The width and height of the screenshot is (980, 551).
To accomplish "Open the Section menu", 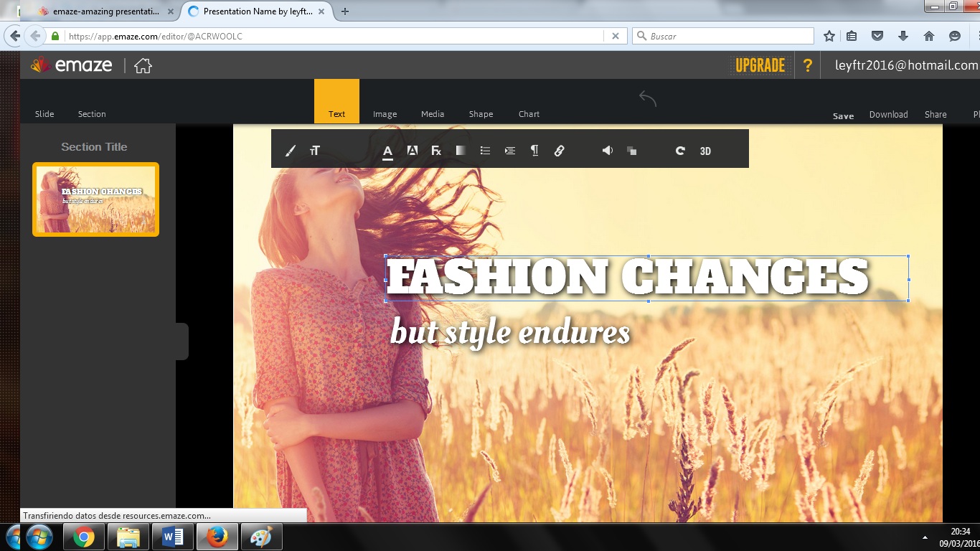I will pos(92,114).
